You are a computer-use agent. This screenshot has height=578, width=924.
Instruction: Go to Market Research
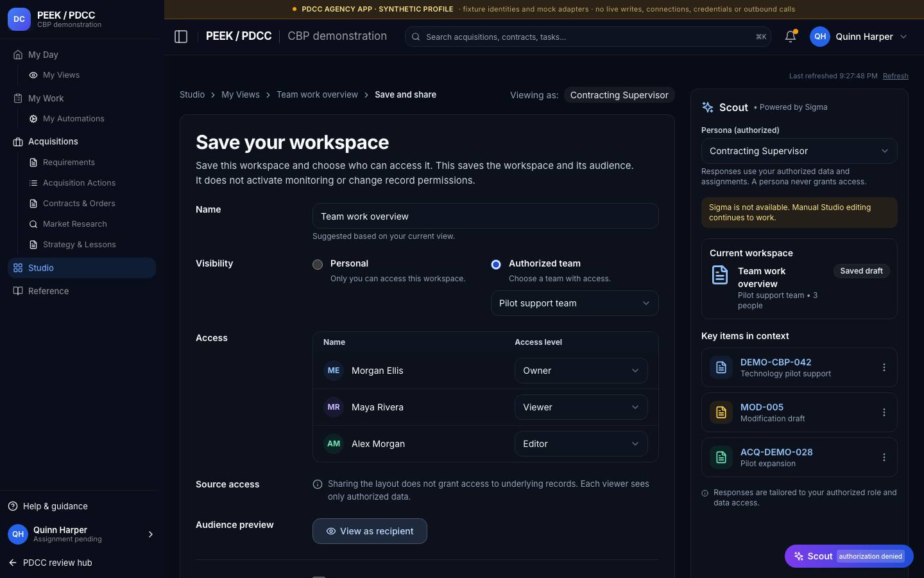click(x=74, y=224)
